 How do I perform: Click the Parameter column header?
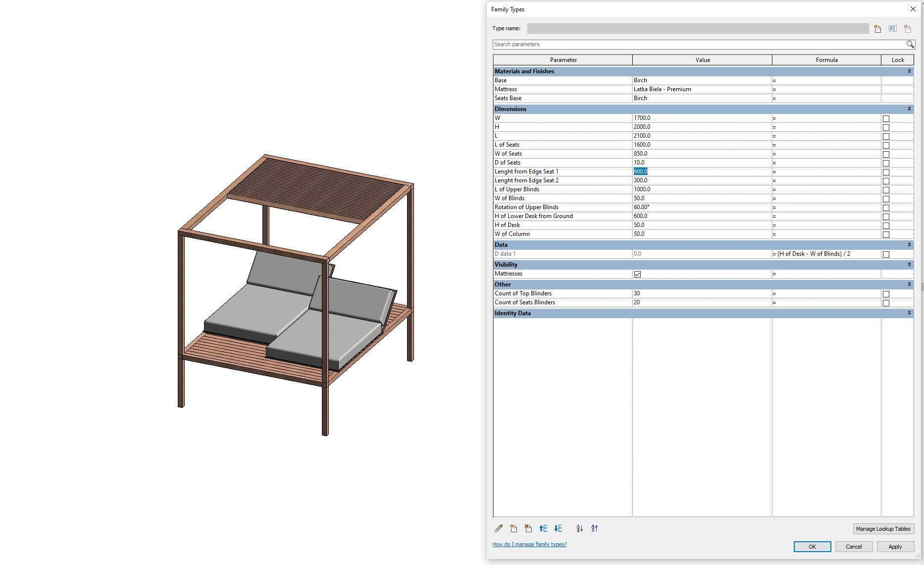[563, 60]
